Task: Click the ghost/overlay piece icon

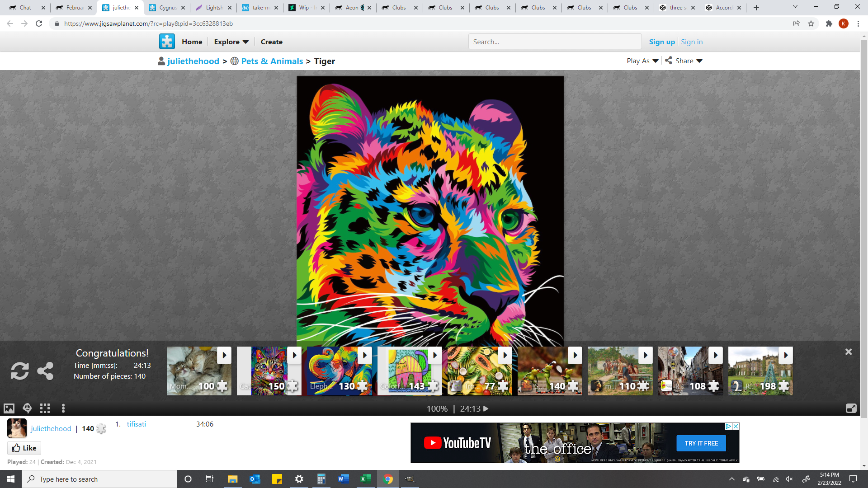Action: click(x=27, y=409)
